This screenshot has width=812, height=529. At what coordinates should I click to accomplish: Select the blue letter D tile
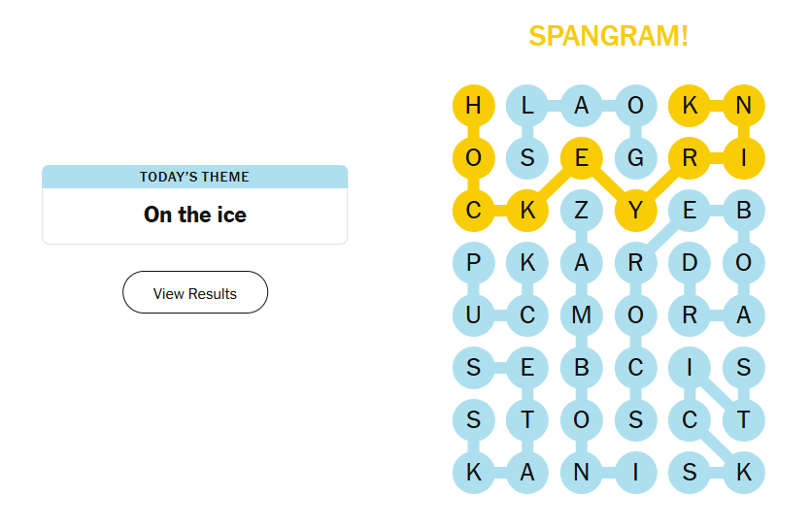[690, 263]
